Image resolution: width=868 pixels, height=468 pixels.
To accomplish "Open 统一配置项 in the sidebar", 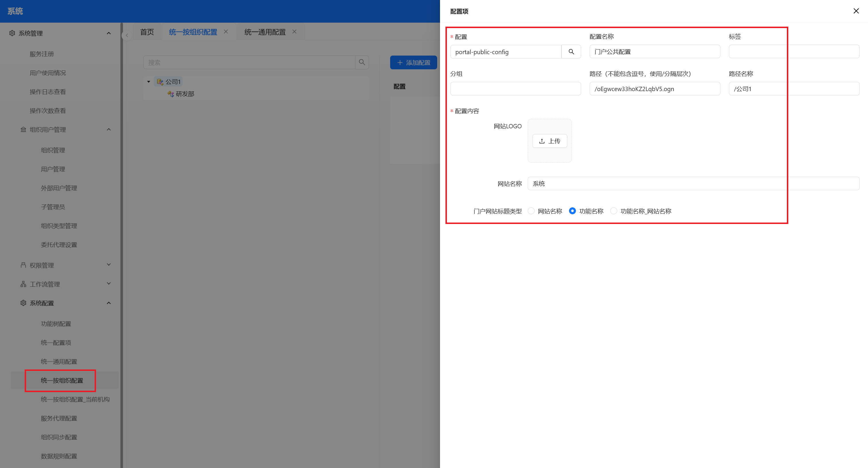I will [56, 343].
